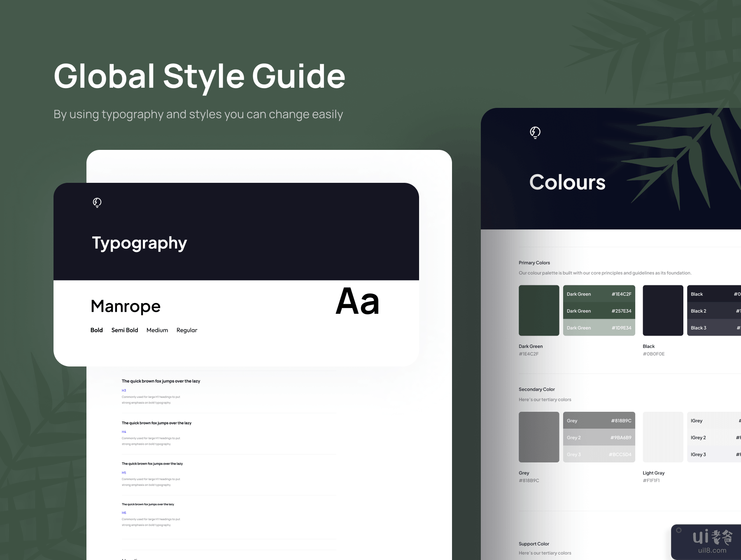The height and width of the screenshot is (560, 741).
Task: Click the Manrope font name heading
Action: pos(126,306)
